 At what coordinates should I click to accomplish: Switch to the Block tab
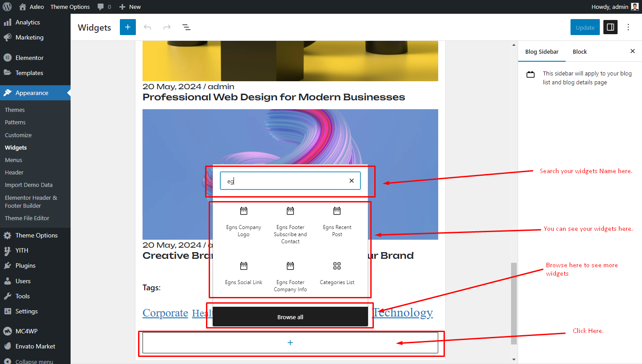[580, 51]
